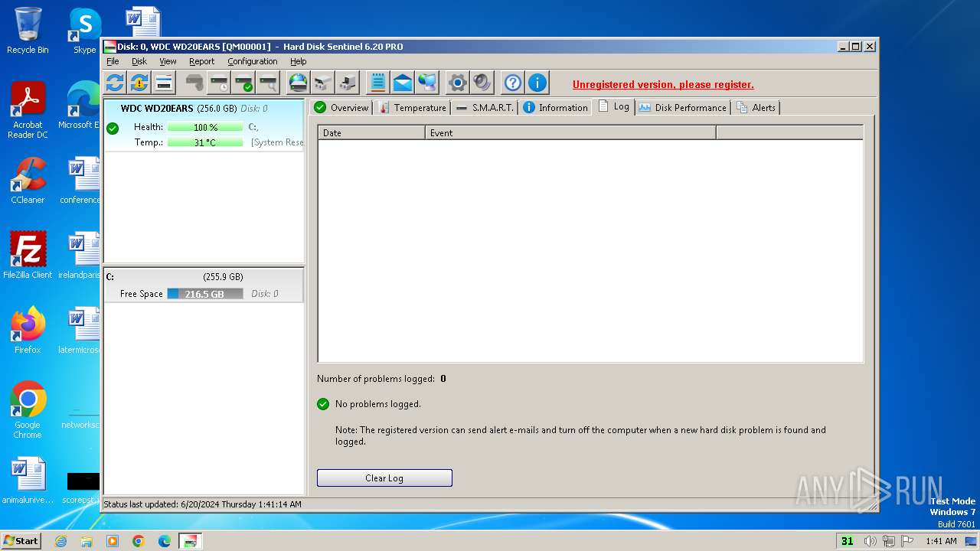This screenshot has height=551, width=980.
Task: Switch to the Disk Performance tab
Action: [x=682, y=108]
